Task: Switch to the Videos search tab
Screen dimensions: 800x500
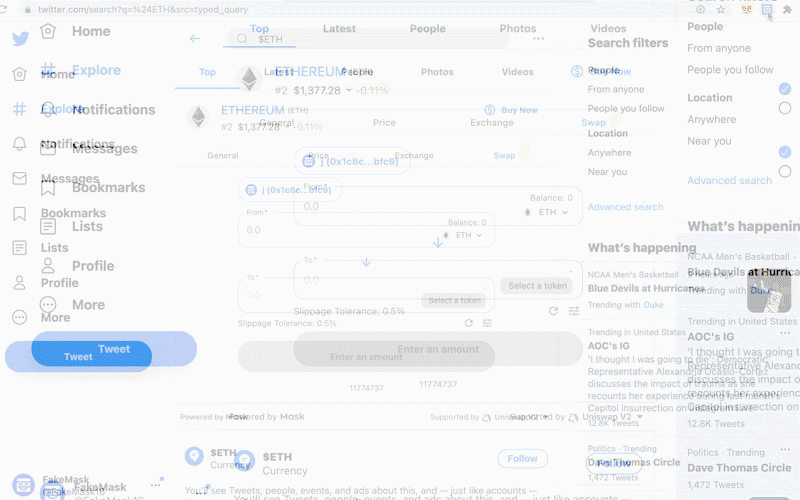Action: click(x=517, y=72)
